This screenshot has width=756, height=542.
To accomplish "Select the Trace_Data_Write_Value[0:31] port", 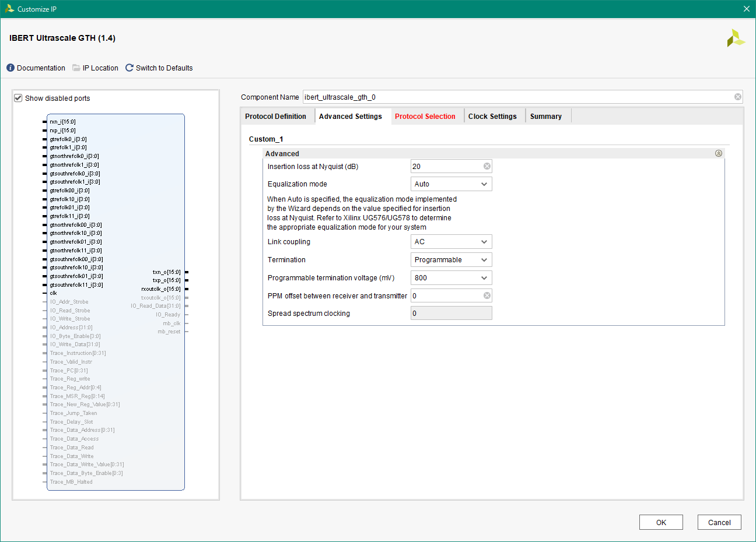I will [87, 464].
